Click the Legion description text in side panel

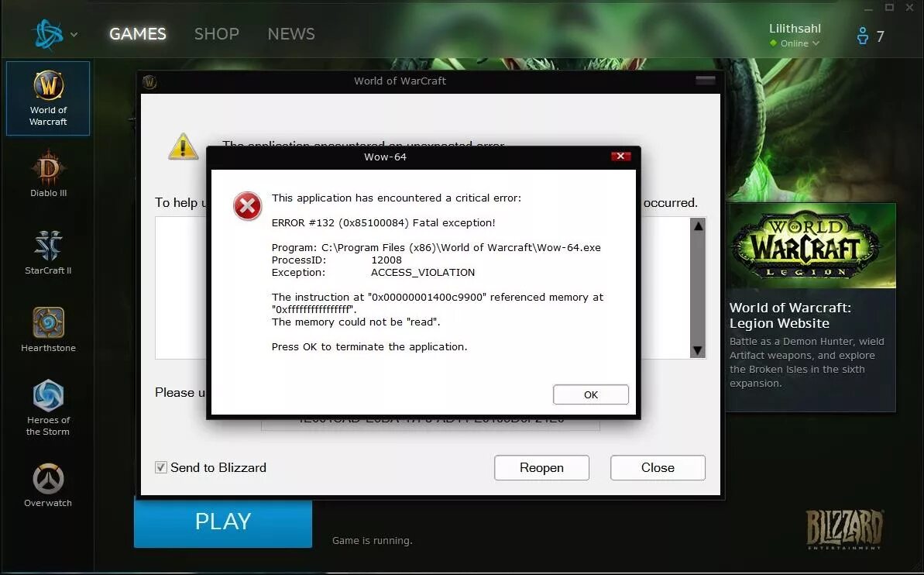807,362
